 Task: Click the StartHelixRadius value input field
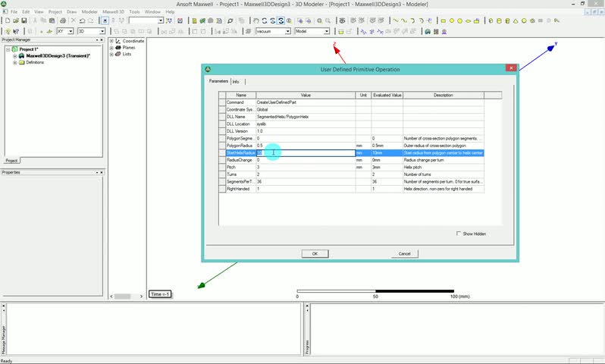(306, 153)
